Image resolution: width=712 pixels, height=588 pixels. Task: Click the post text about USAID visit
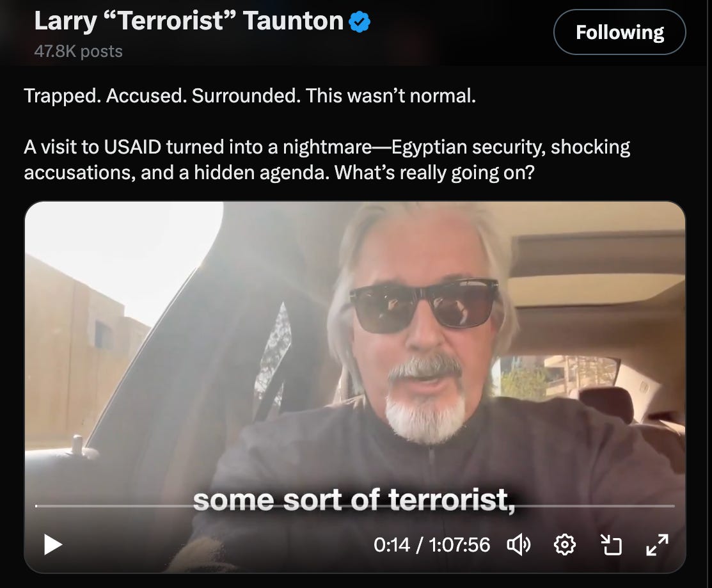point(326,160)
